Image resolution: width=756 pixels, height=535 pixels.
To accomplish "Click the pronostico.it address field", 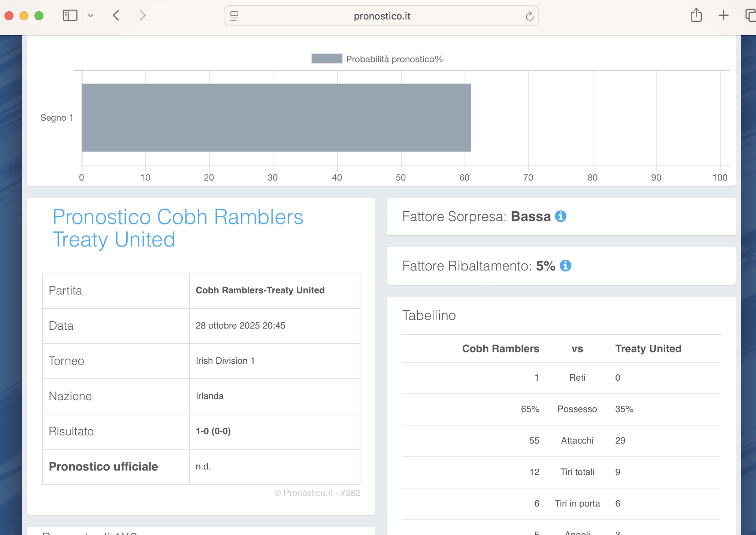I will click(381, 16).
